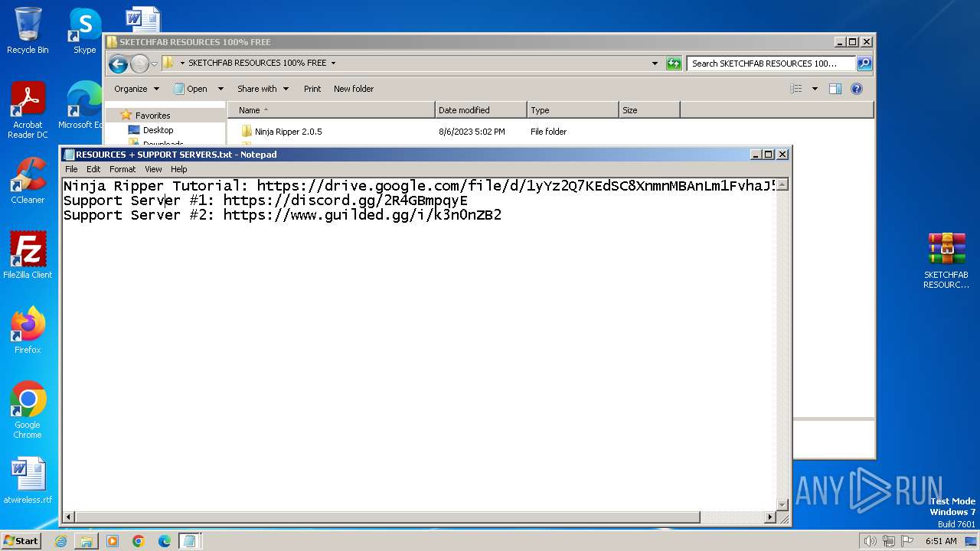Click the Notepad horizontal scrollbar thumb
The image size is (980, 551).
[387, 517]
